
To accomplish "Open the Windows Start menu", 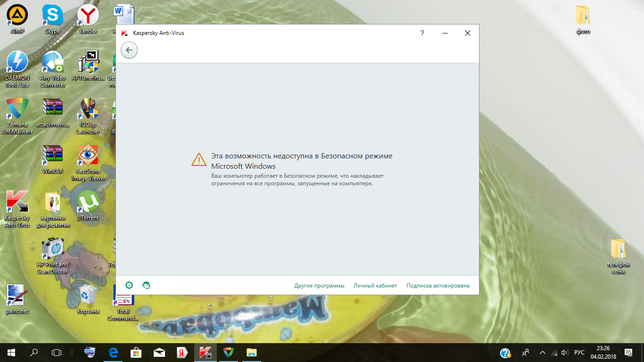I will pos(11,352).
